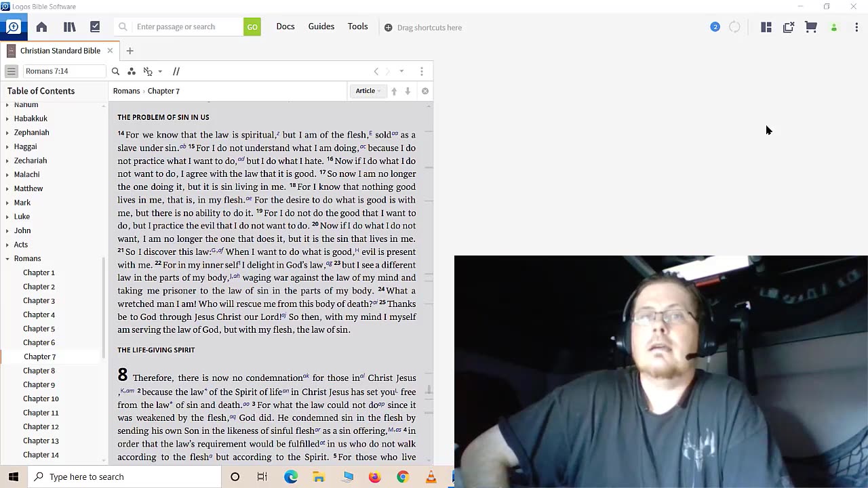The width and height of the screenshot is (868, 488).
Task: Click the Romans 7:14 reference box
Action: [64, 71]
